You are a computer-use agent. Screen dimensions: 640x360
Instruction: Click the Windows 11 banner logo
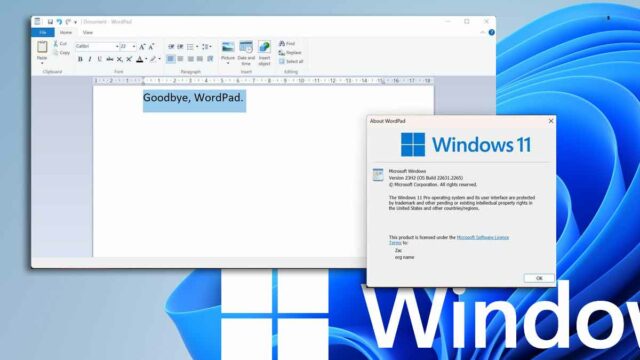[x=466, y=144]
